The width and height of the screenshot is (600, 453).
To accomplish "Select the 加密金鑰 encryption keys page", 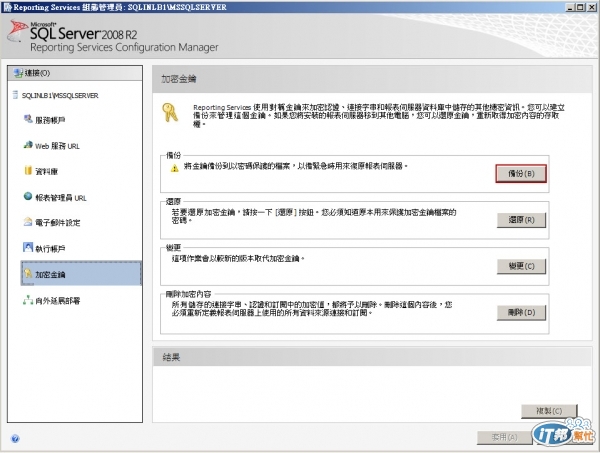I will (81, 274).
